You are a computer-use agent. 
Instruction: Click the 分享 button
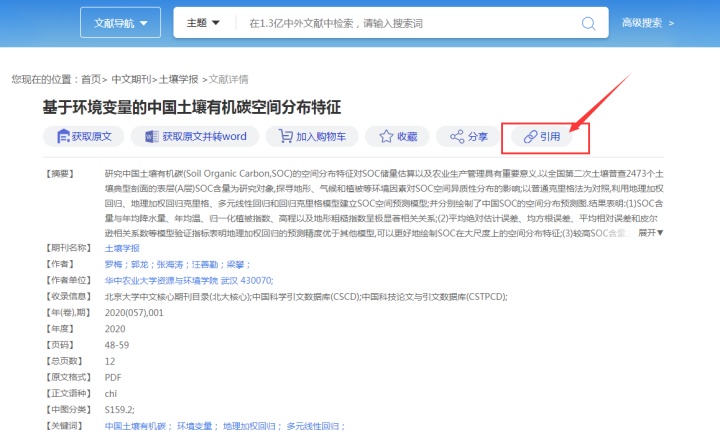point(468,136)
